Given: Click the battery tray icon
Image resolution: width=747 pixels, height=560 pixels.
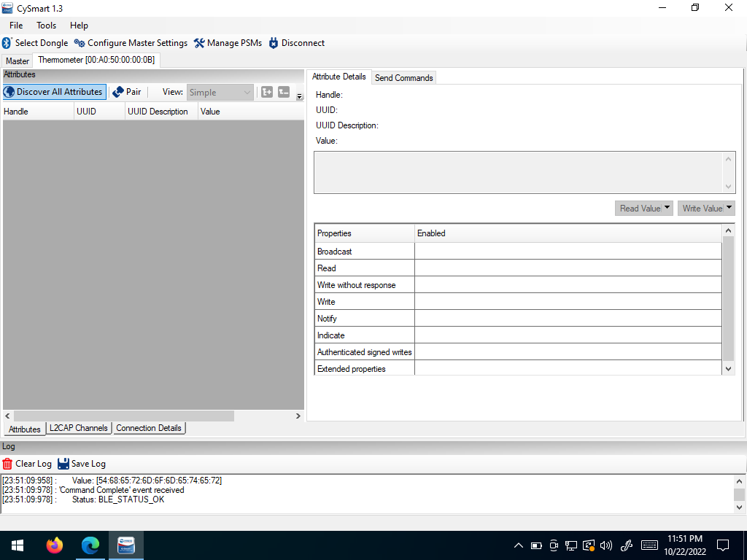Looking at the screenshot, I should [536, 545].
